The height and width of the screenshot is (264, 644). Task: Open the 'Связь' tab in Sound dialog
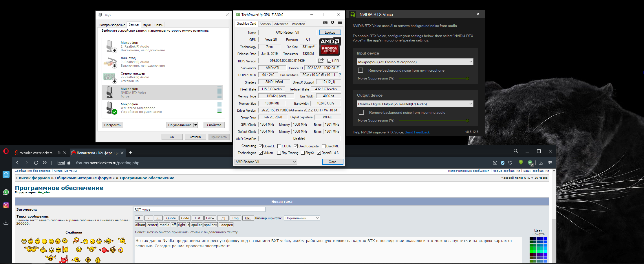tap(159, 25)
